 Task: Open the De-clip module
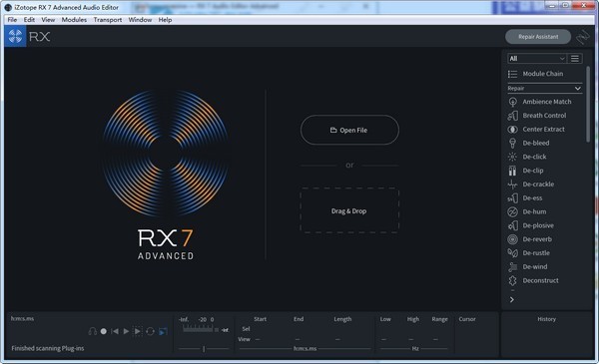click(525, 171)
